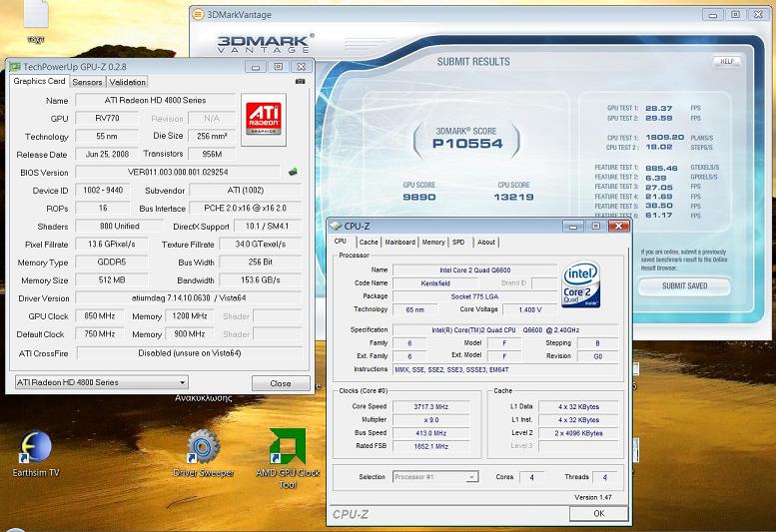Click the Default Clock 750 MHz field
Image resolution: width=776 pixels, height=532 pixels.
point(100,334)
